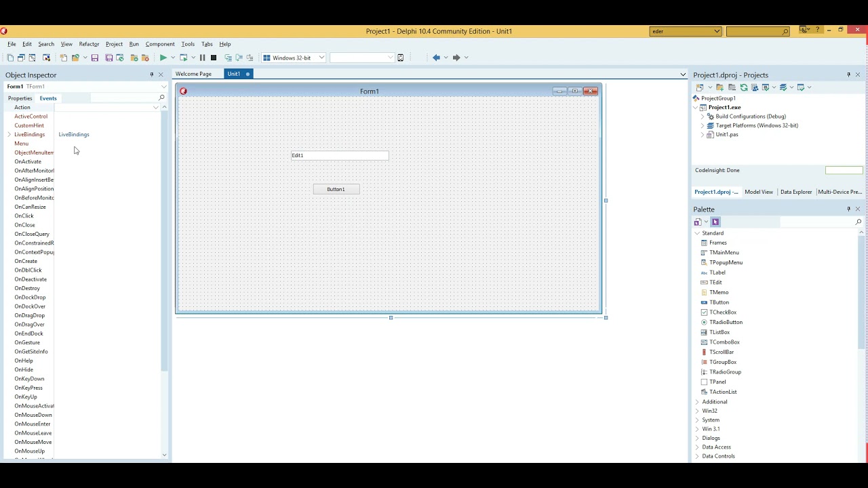This screenshot has width=868, height=488.
Task: Open the Data Explorer tab
Action: coord(796,192)
